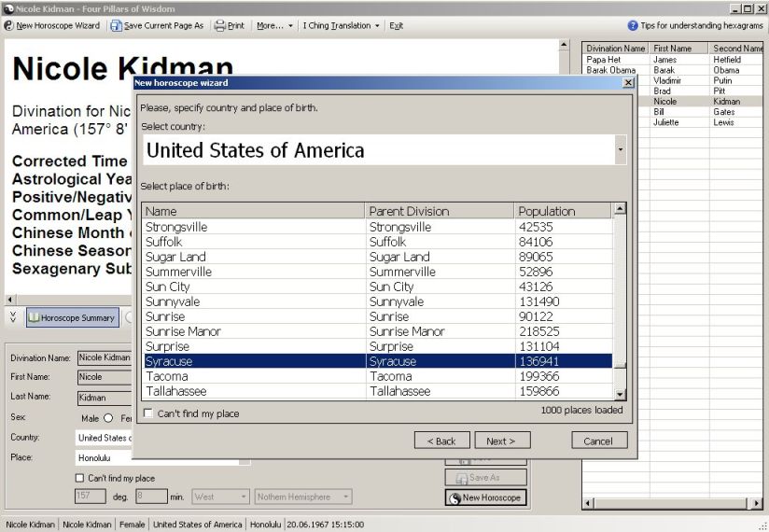Click the Save Current Page As icon
This screenshot has height=532, width=769.
click(x=116, y=25)
